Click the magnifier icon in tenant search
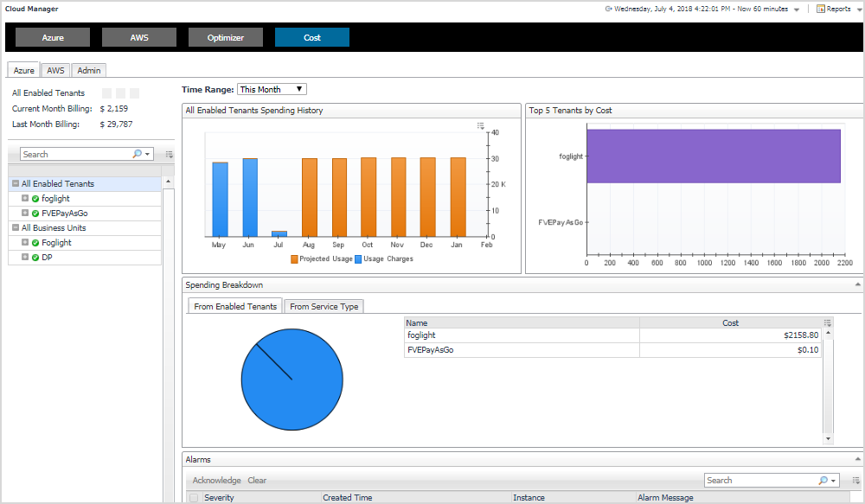Screen dimensions: 865x504 (137, 154)
